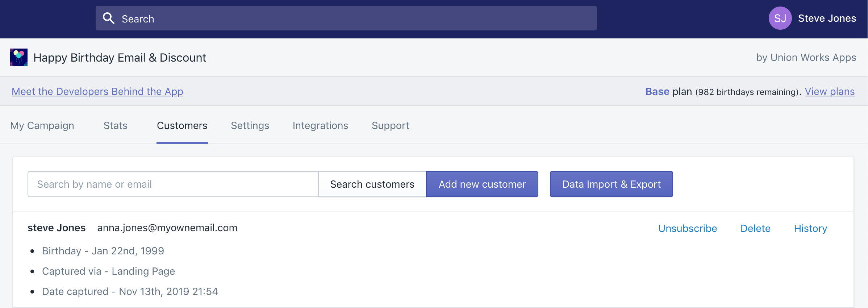Screen dimensions: 868x308
Task: Open the View plans link
Action: click(x=829, y=91)
